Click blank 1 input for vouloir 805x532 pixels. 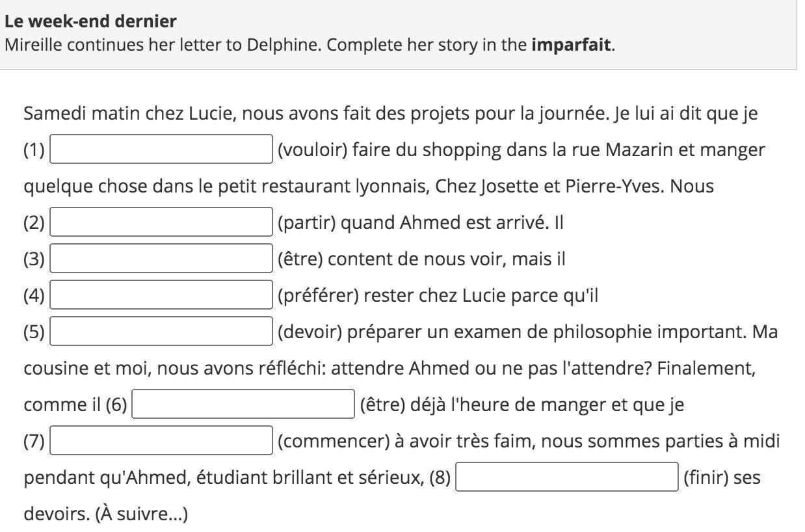[161, 149]
